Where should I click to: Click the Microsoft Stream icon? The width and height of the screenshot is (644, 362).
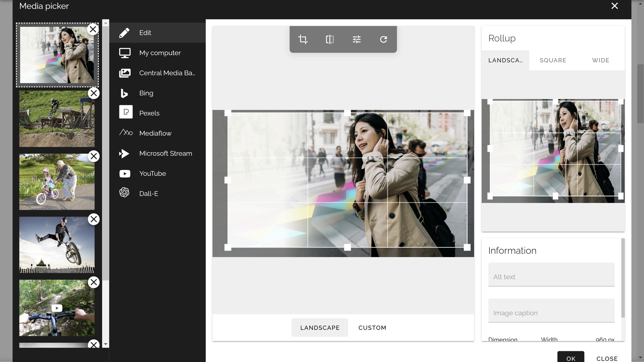tap(124, 153)
